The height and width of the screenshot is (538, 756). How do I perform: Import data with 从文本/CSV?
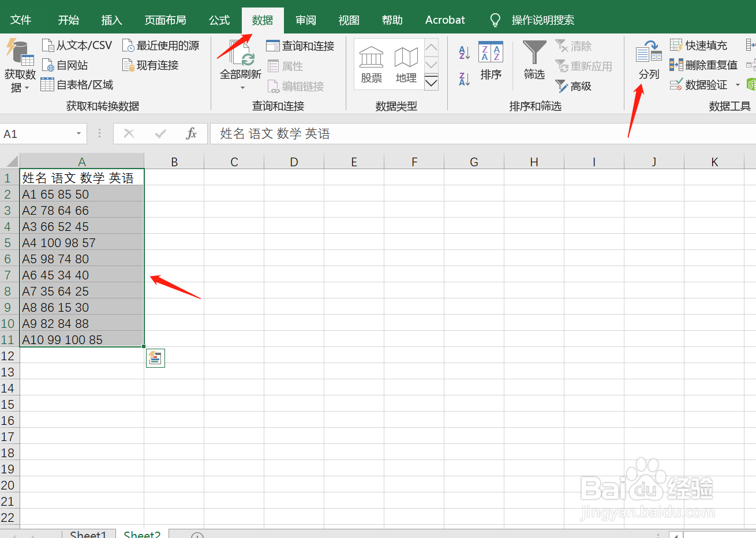[x=77, y=45]
